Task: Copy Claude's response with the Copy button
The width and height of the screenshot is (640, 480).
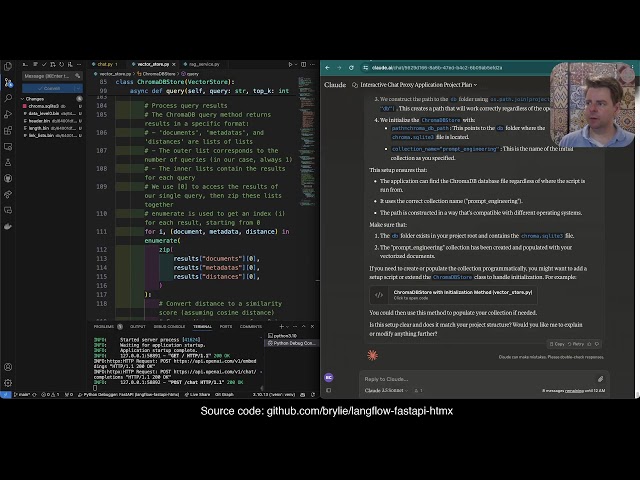Action: [557, 344]
